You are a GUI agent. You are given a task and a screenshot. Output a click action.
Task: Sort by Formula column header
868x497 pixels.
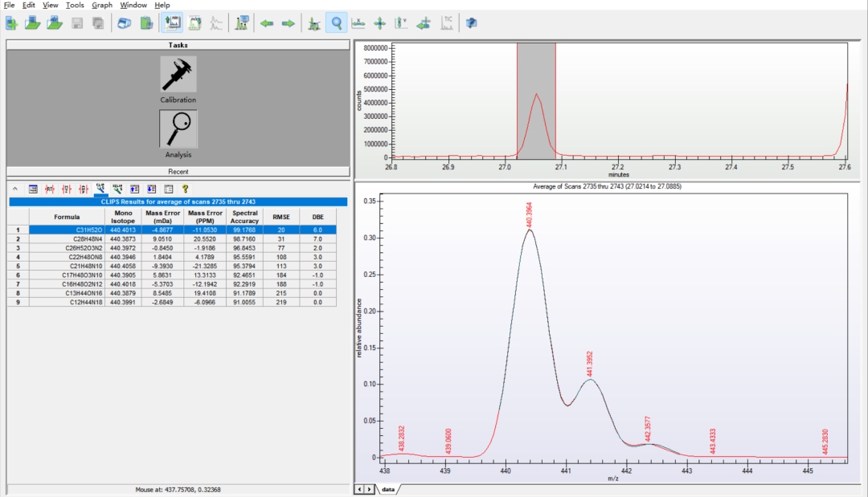pos(67,217)
